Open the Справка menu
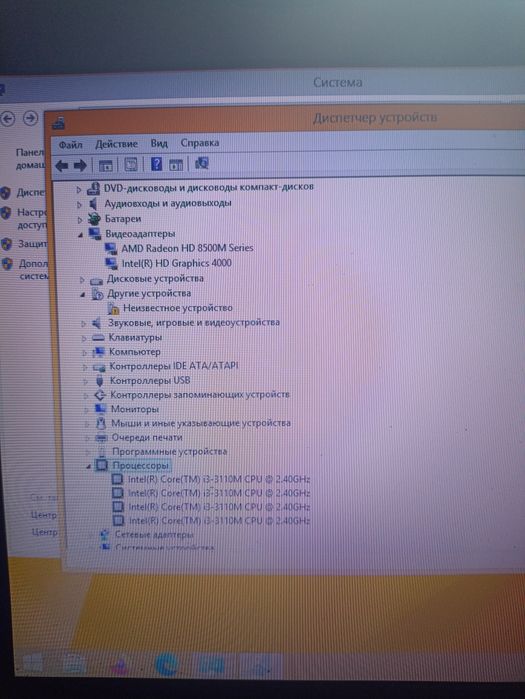 200,143
